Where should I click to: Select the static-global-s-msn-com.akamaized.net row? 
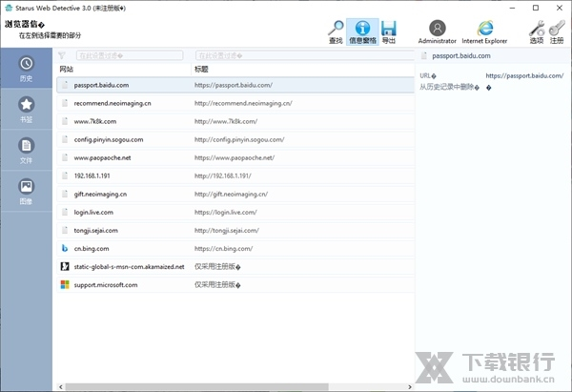235,267
